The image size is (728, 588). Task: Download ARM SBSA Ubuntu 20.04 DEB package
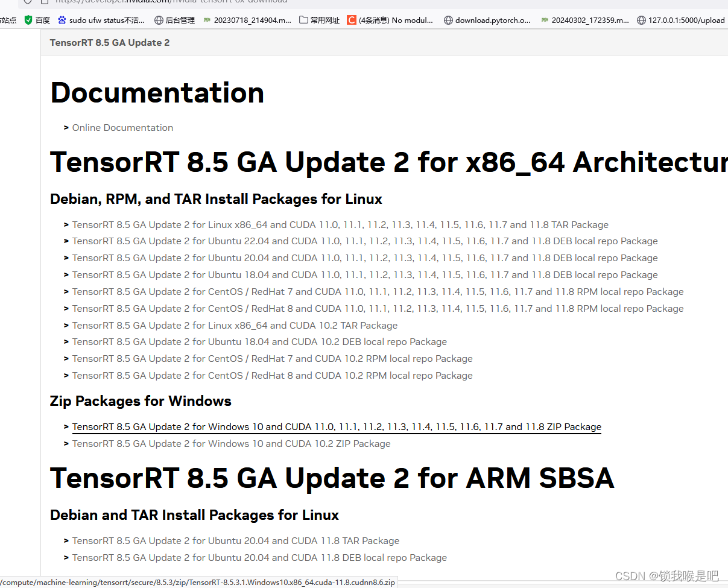pos(259,558)
